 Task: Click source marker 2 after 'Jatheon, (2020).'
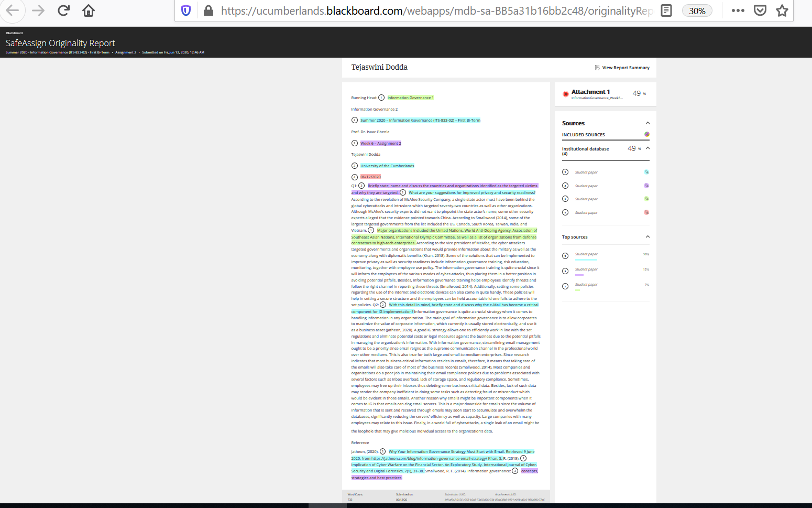point(383,451)
